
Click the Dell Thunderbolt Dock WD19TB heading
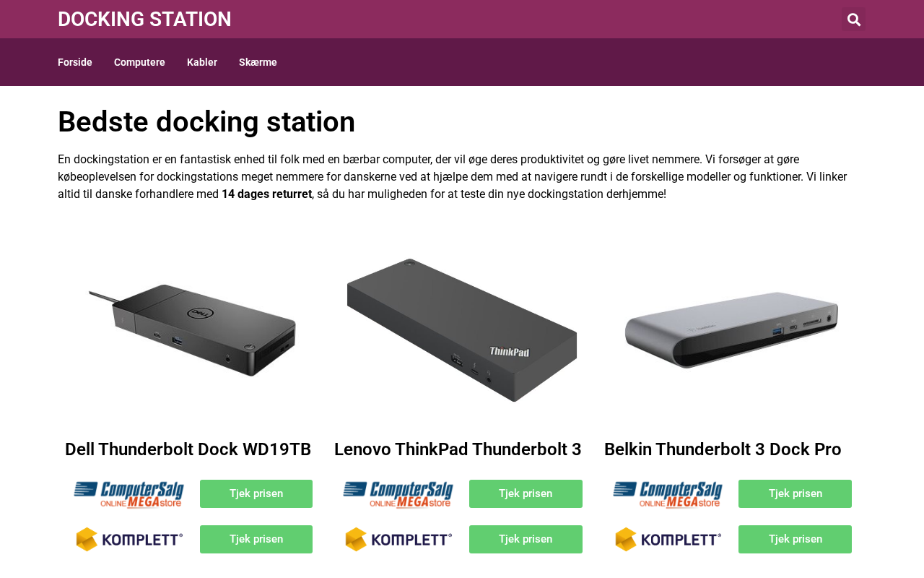click(x=188, y=449)
